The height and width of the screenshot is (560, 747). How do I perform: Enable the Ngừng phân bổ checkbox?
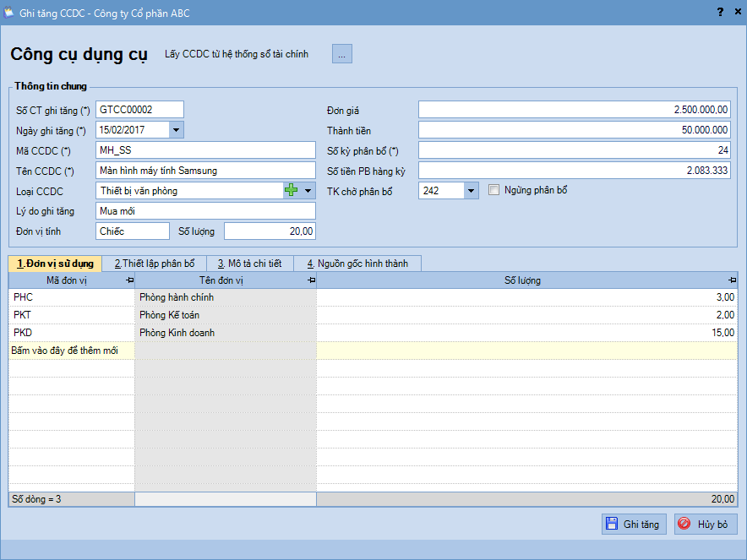coord(494,191)
